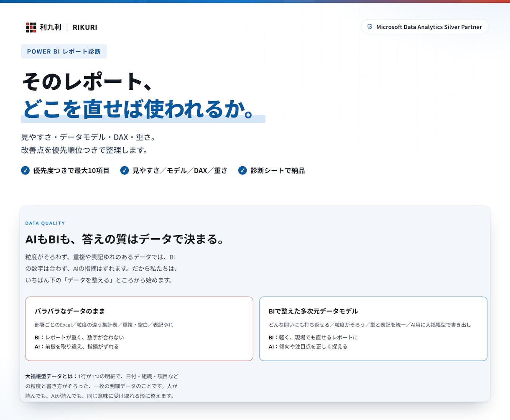The image size is (510, 420).
Task: Click line いちばん下の「データを整える」ところから始めます。
Action: coord(99,280)
